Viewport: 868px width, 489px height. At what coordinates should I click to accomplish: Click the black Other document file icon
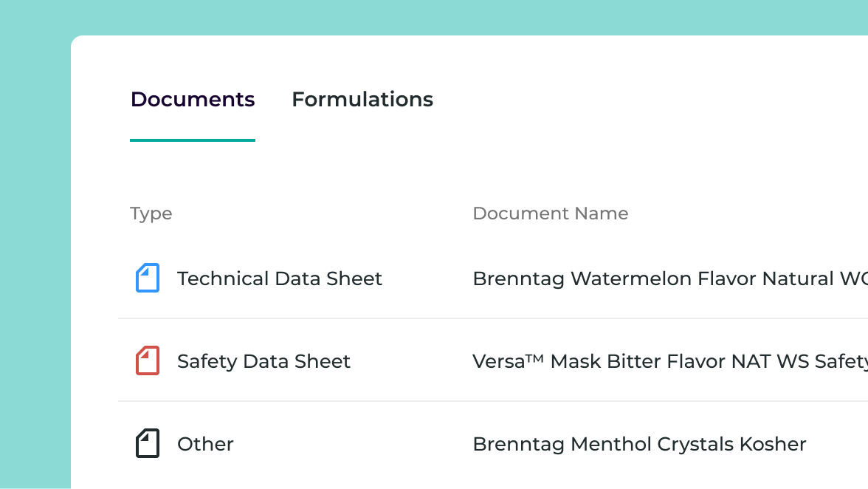coord(148,444)
